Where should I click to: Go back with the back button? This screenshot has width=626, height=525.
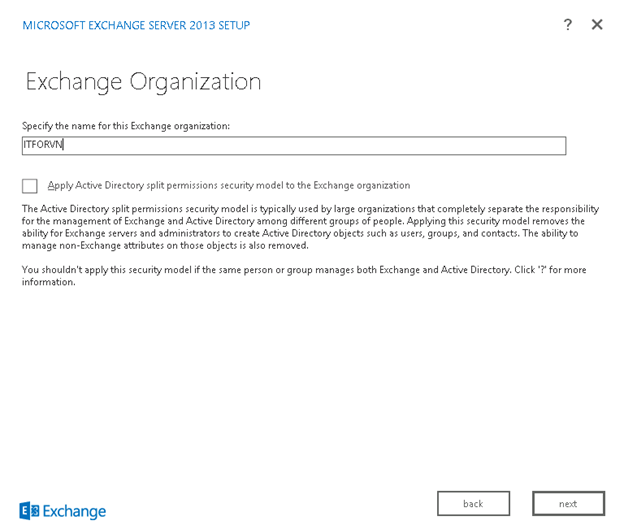coord(473,503)
